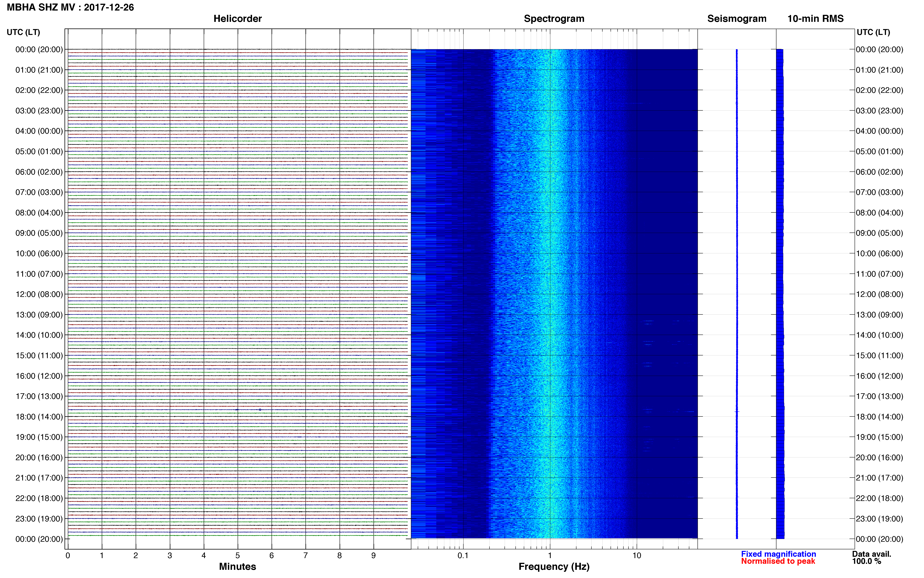Screen dimensions: 924x578
Task: Click tick "2" on the Minutes axis
Action: click(x=136, y=556)
